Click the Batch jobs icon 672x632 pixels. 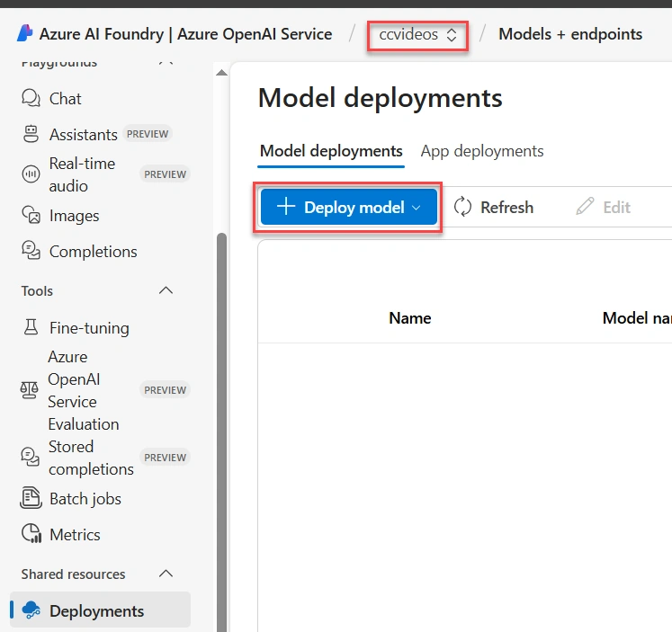(x=31, y=498)
